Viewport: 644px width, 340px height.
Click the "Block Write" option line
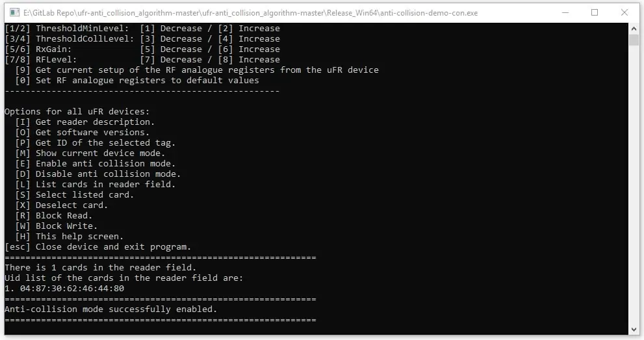[x=57, y=226]
